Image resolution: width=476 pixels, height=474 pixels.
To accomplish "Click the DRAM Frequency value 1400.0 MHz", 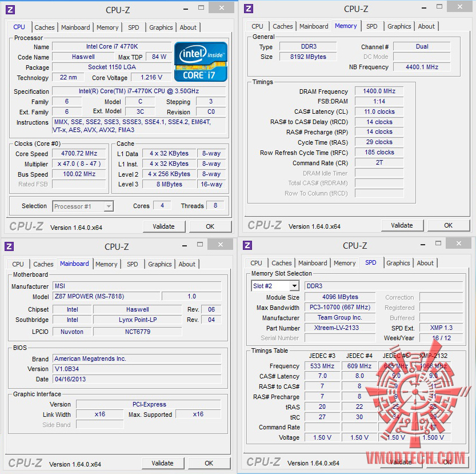I will click(x=379, y=91).
